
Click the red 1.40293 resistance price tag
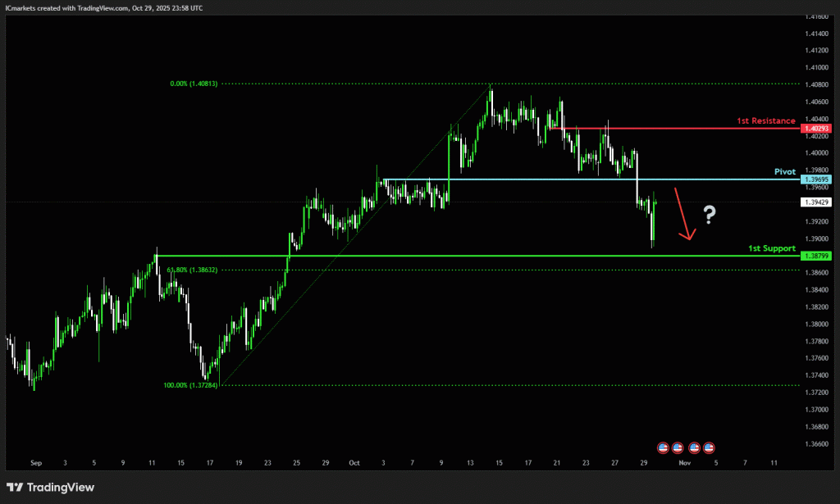point(817,129)
